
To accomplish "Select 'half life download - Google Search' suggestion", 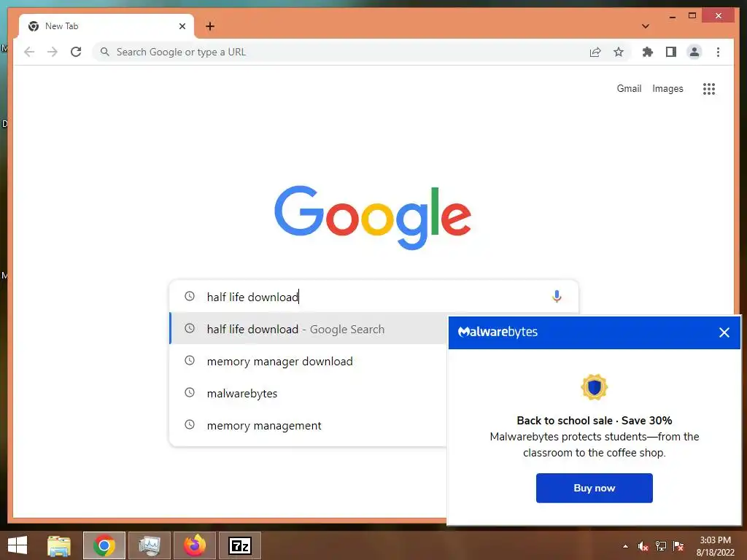I will pos(309,329).
